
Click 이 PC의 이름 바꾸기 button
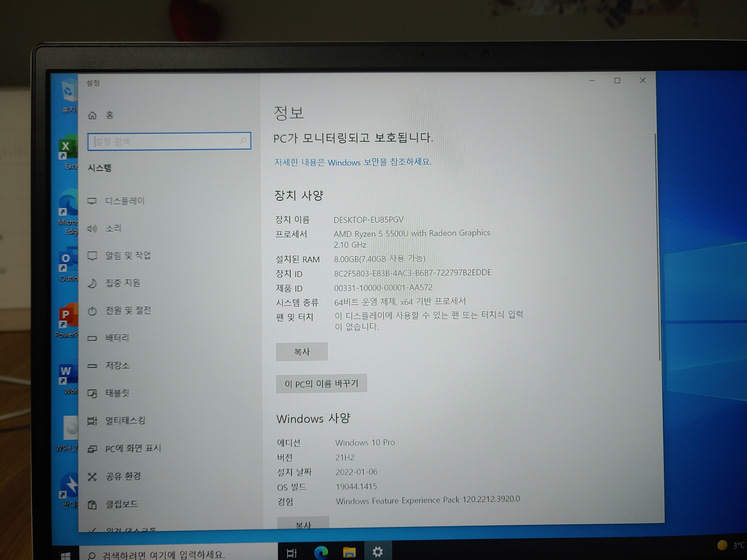(x=321, y=384)
